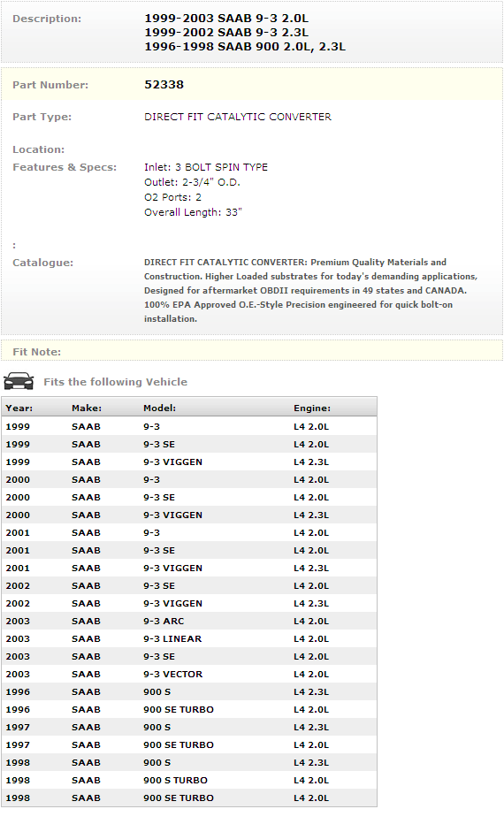Click the Part Type label
504x832 pixels.
coord(42,117)
